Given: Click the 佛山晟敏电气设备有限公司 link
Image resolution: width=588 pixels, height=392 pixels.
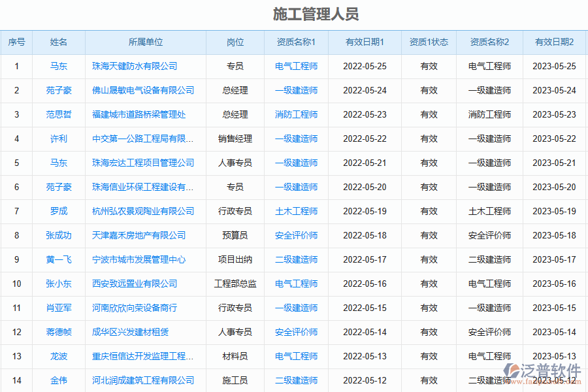Looking at the screenshot, I should 143,90.
